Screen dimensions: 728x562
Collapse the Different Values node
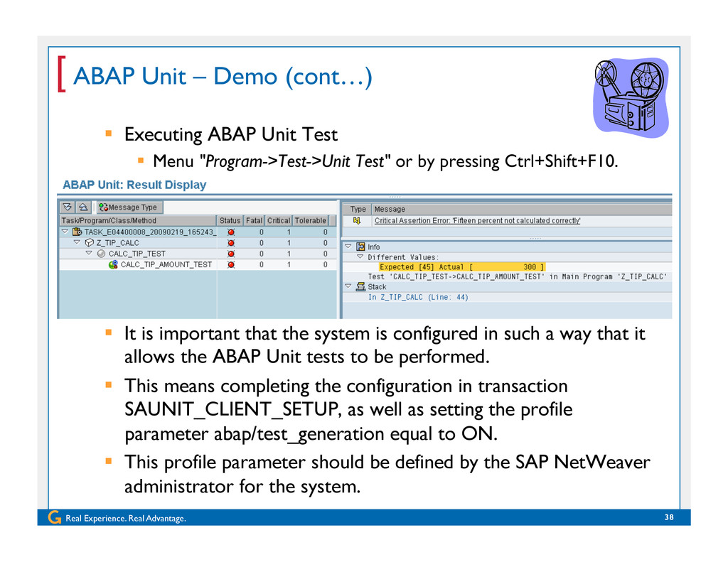[360, 256]
